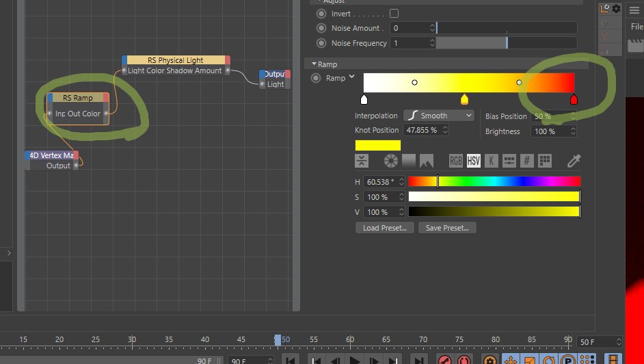Click Save Preset button
The height and width of the screenshot is (364, 644).
click(447, 228)
